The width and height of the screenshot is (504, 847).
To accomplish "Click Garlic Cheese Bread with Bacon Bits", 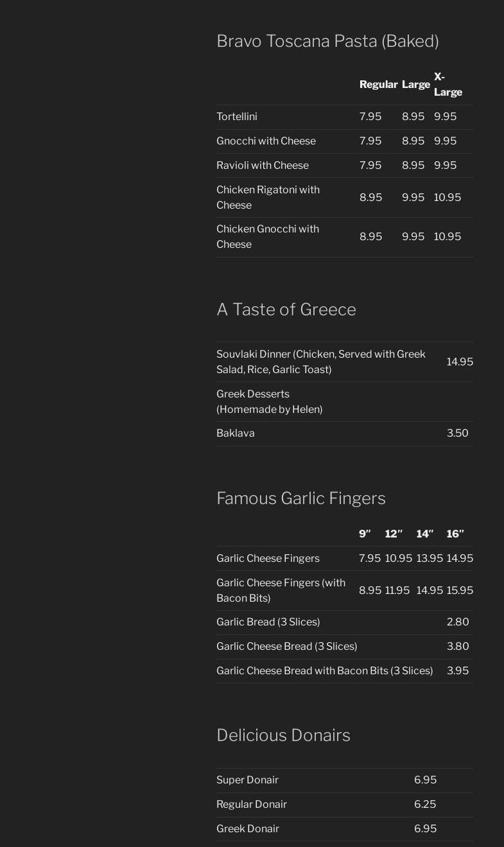I will coord(324,671).
